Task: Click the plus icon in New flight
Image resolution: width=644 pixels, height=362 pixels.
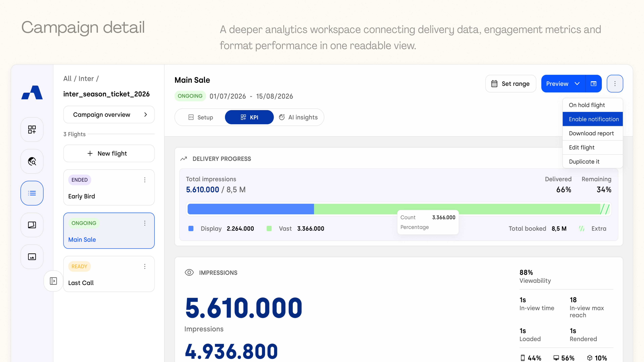Action: pyautogui.click(x=90, y=153)
